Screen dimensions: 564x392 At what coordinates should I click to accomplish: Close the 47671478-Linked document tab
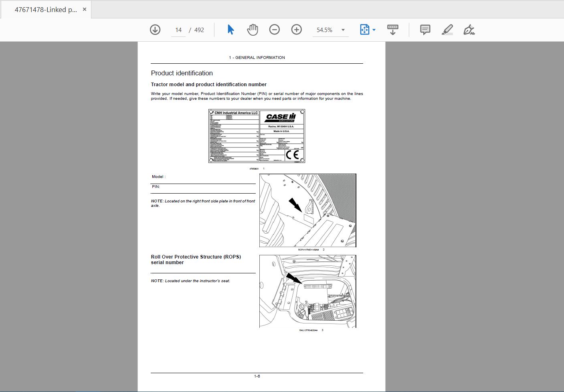(84, 9)
